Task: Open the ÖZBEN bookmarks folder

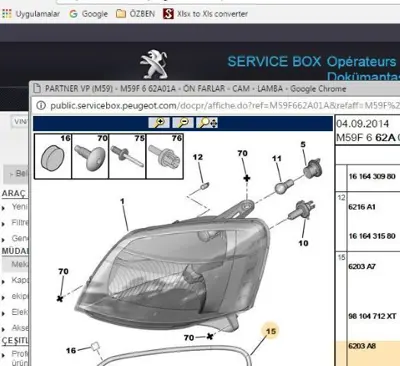Action: pyautogui.click(x=136, y=14)
